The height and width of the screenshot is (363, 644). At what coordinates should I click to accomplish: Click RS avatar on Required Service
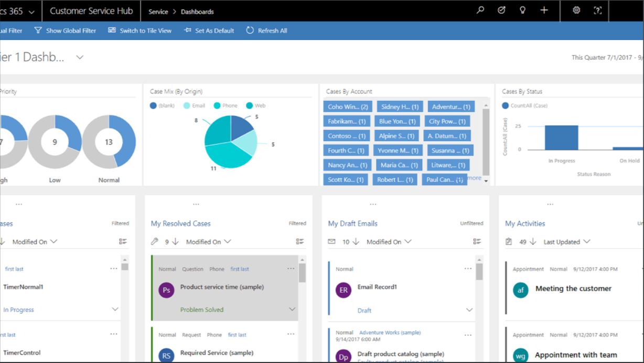click(x=166, y=356)
